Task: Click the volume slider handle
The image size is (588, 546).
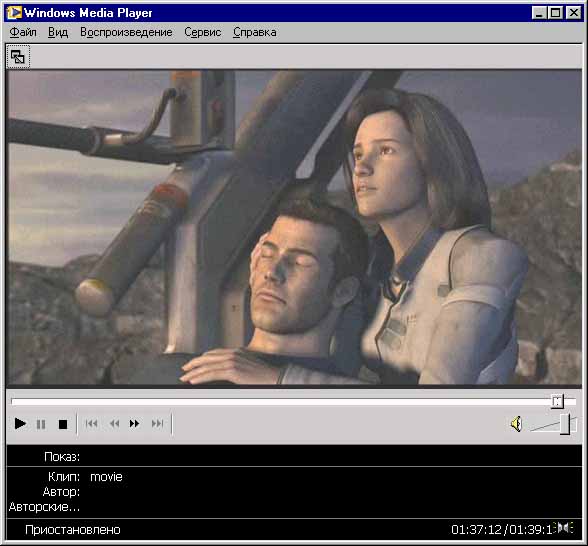Action: (x=565, y=424)
